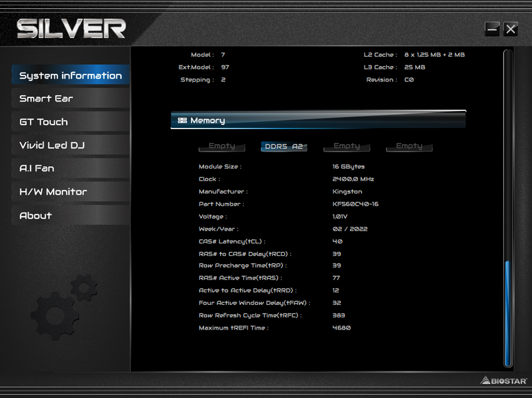
Task: Click the BIOSTAR logo in the footer
Action: pos(504,380)
